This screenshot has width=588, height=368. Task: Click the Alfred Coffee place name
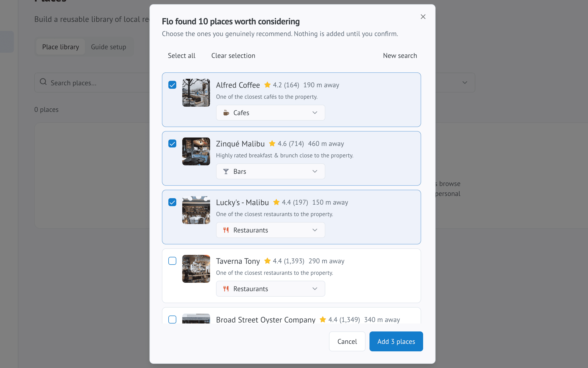tap(238, 85)
